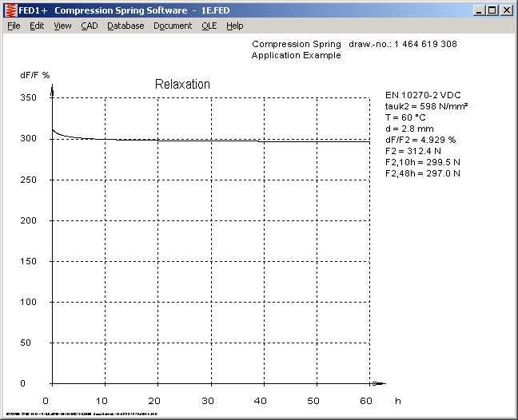Screen dimensions: 518x420
Task: Click the tauk2 = 598 N/mm² value
Action: coord(426,106)
